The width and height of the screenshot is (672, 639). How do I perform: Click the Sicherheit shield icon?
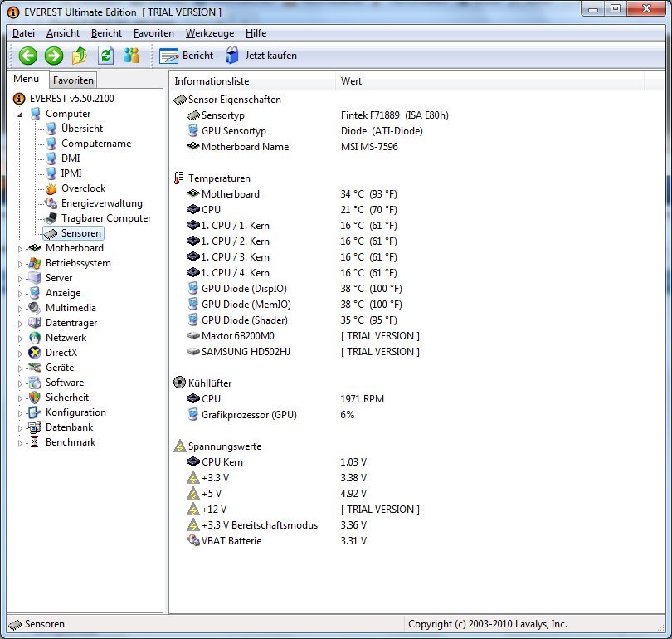coord(35,398)
